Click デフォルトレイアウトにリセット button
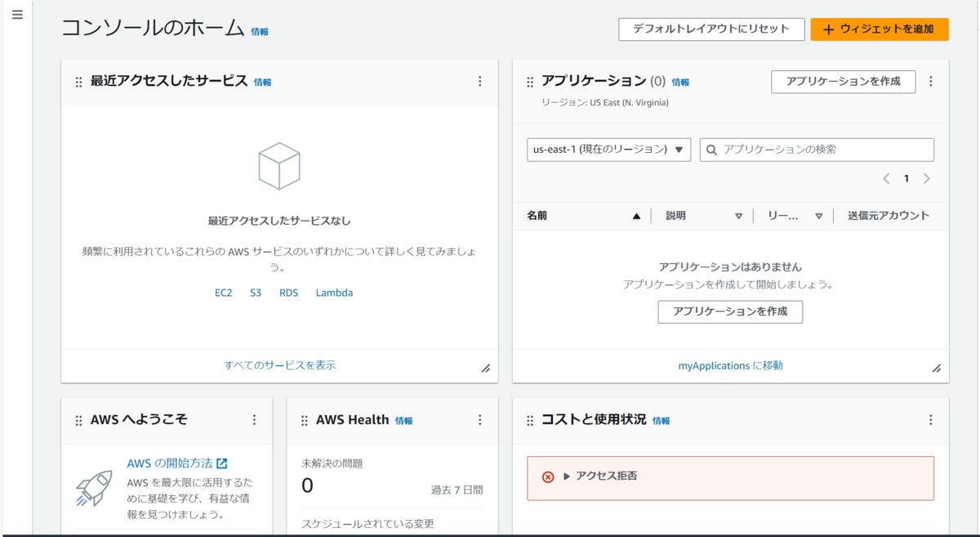Viewport: 980px width, 537px height. (710, 29)
